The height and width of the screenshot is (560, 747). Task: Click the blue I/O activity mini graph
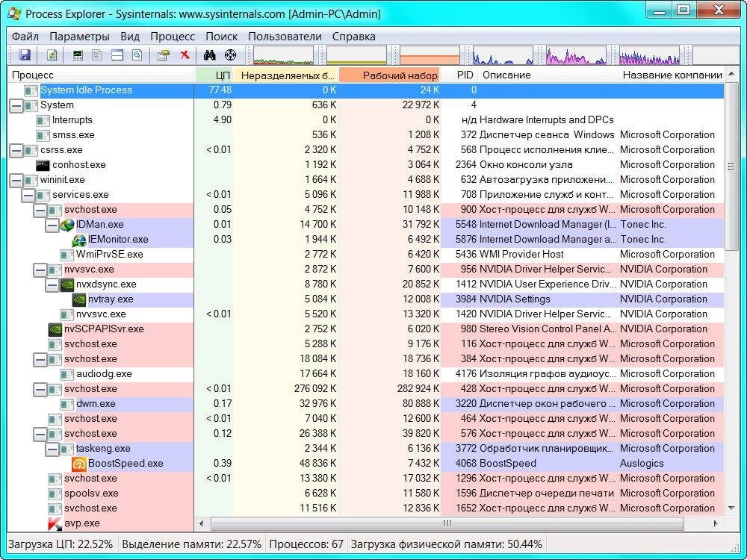coord(503,55)
